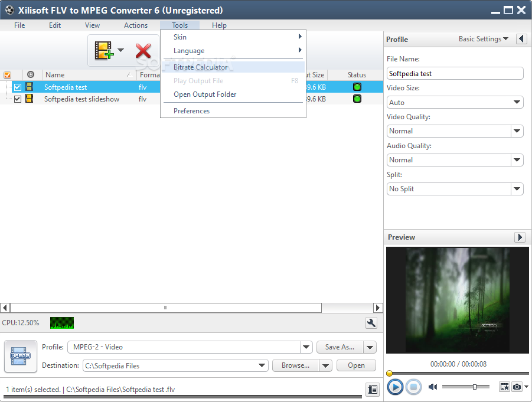Click the snapshot camera icon

pyautogui.click(x=517, y=387)
